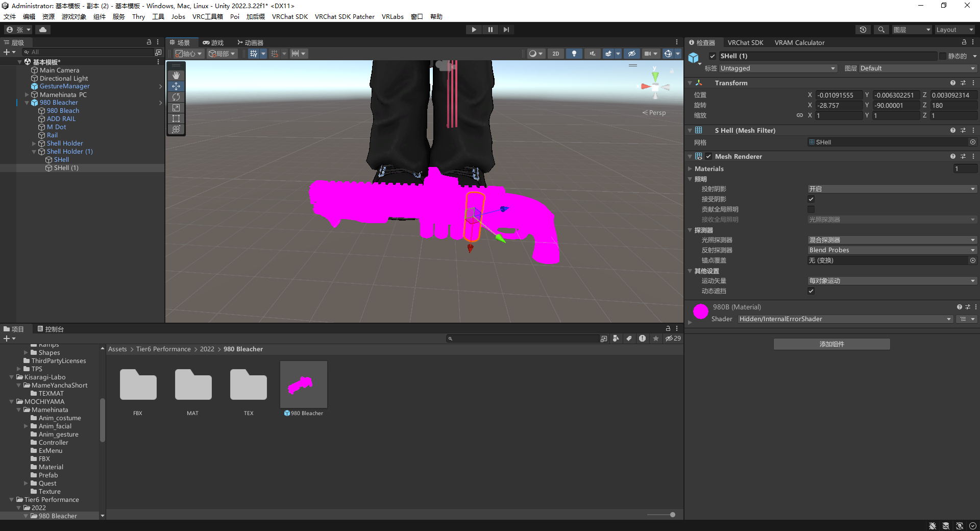Open the global search magnifier icon
Screen dimensions: 980x531
tap(881, 30)
